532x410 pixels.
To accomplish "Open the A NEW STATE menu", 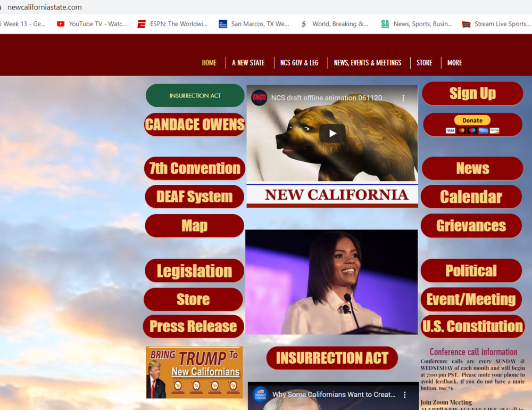I will [x=248, y=63].
